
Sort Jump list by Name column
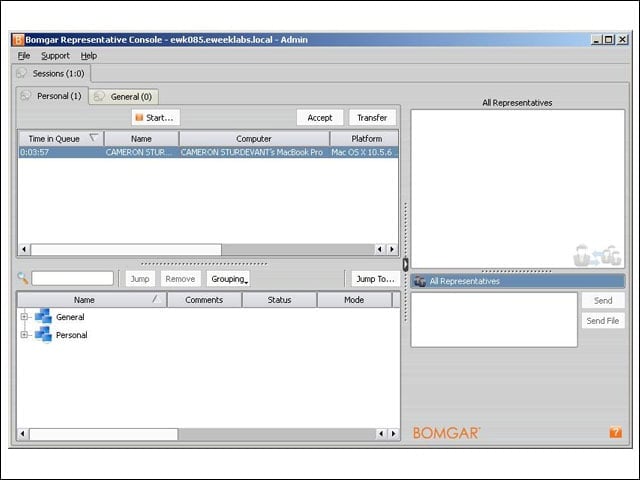click(92, 300)
